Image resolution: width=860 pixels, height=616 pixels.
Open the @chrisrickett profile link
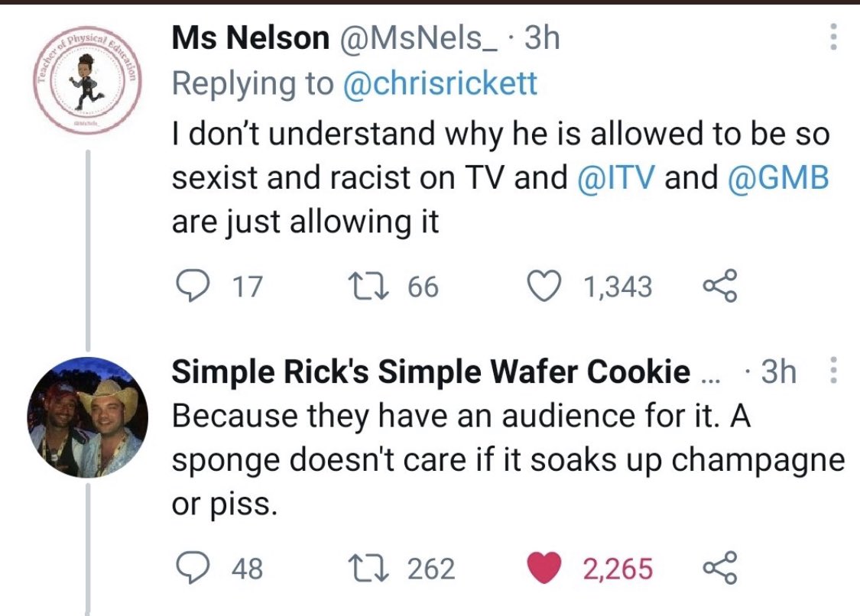[440, 83]
